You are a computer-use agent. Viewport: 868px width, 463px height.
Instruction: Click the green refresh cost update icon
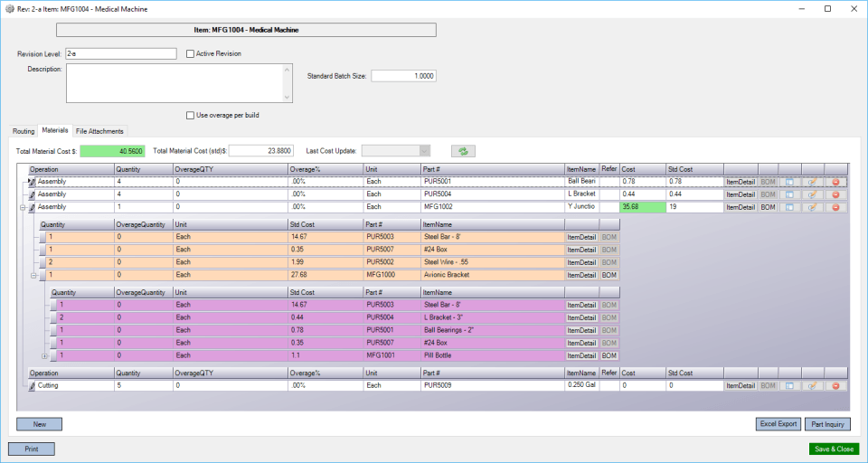click(463, 151)
